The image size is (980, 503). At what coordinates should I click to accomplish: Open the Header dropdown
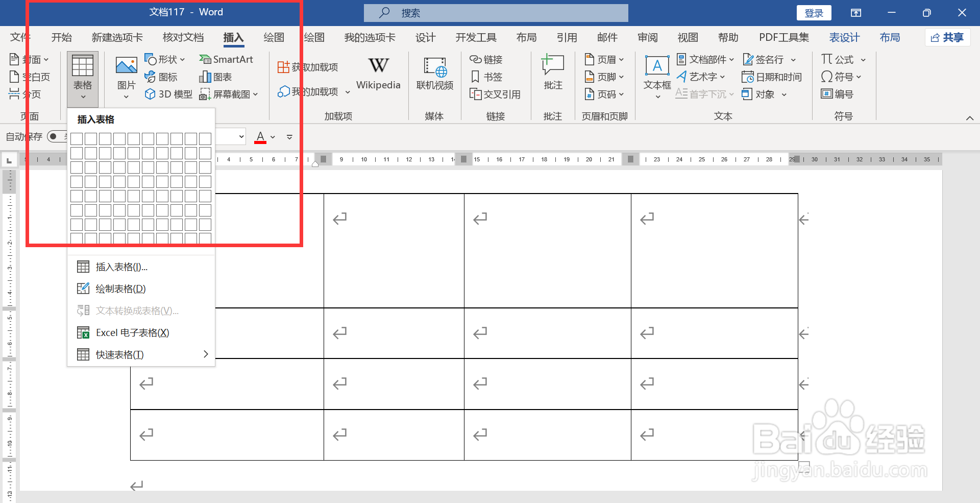pos(604,59)
